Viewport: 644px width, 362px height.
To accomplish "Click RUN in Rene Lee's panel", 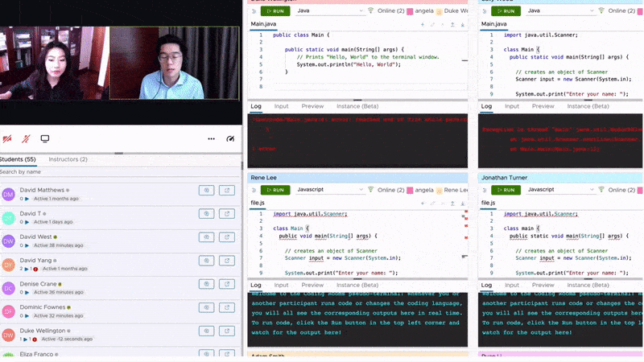I will point(275,190).
